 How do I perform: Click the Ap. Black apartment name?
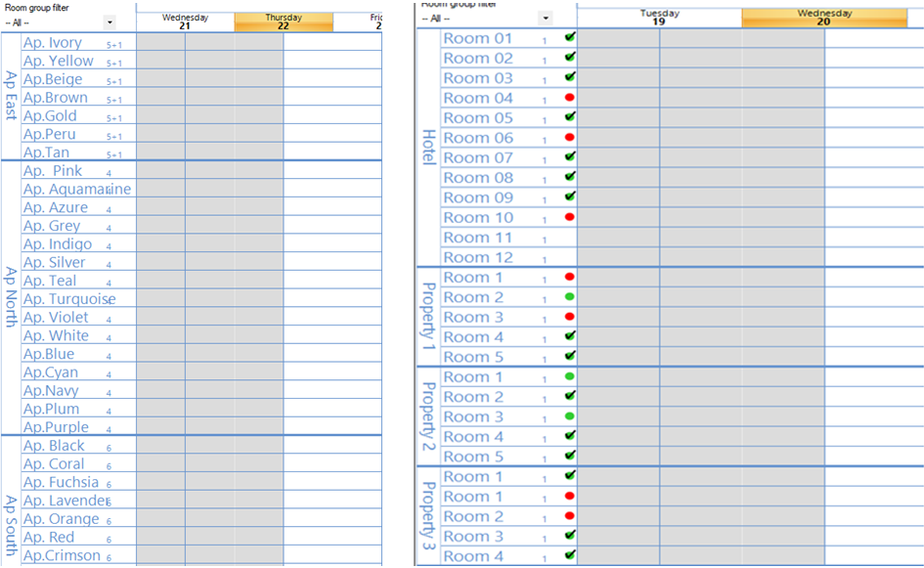click(x=54, y=446)
